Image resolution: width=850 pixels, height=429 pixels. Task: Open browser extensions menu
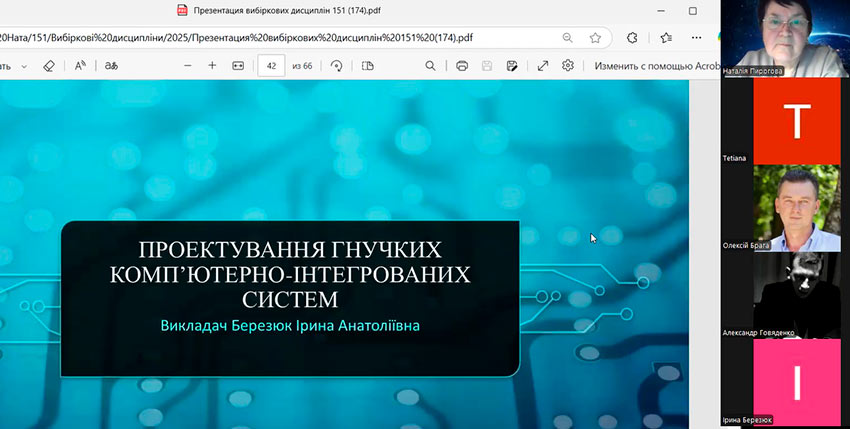click(x=632, y=37)
